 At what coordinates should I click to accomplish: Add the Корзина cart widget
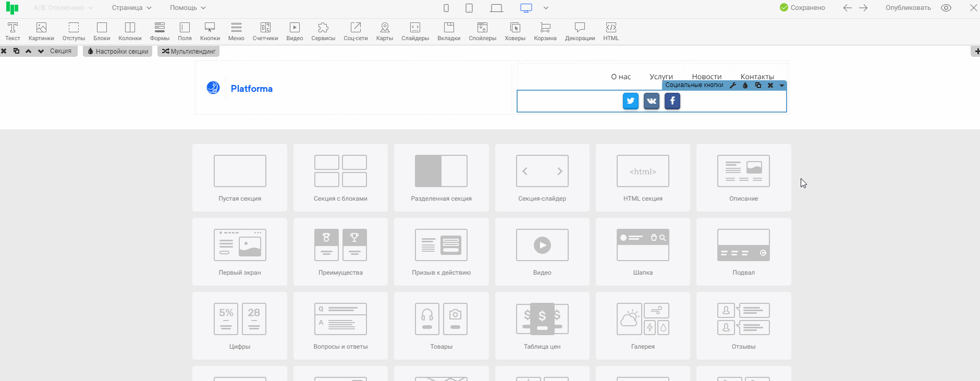click(545, 31)
